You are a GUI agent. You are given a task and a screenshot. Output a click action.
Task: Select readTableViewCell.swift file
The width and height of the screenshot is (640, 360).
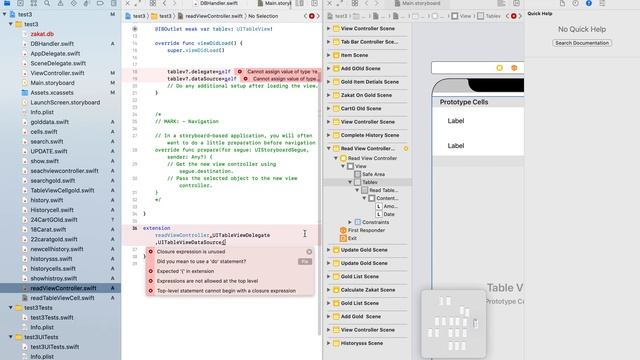pos(62,298)
